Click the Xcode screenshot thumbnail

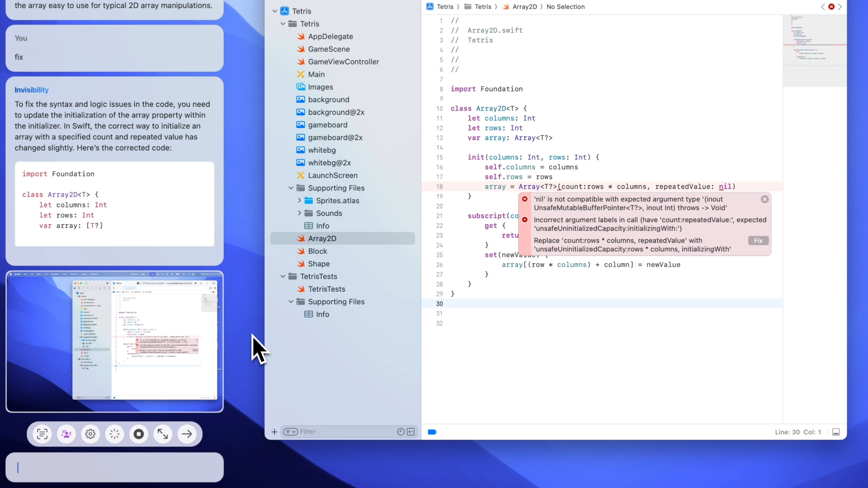(114, 342)
